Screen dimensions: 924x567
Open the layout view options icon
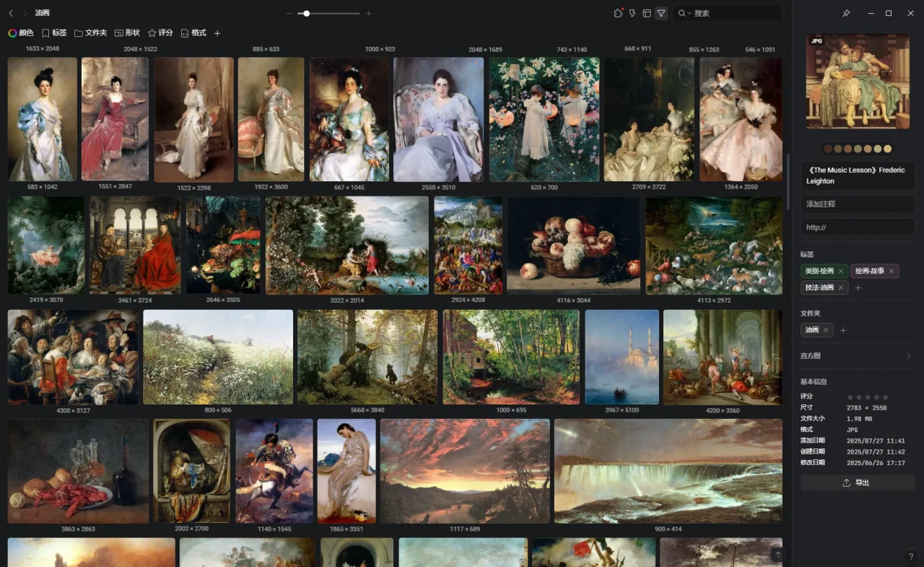pos(647,13)
